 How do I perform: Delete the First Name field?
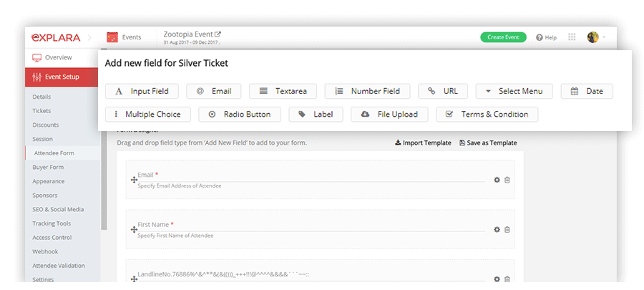(x=507, y=230)
